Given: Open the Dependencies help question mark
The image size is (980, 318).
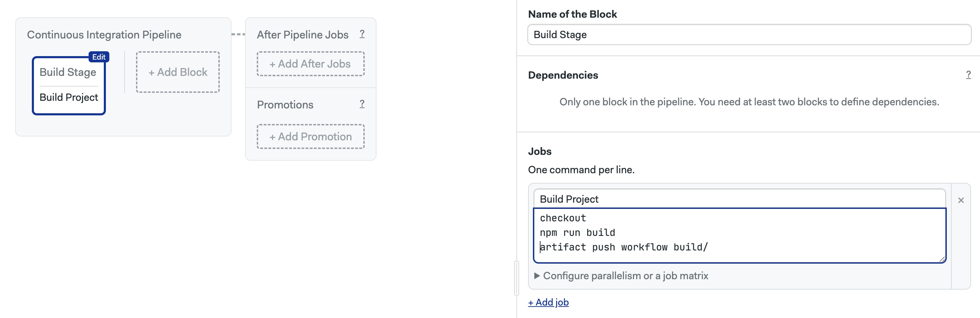Looking at the screenshot, I should tap(968, 74).
